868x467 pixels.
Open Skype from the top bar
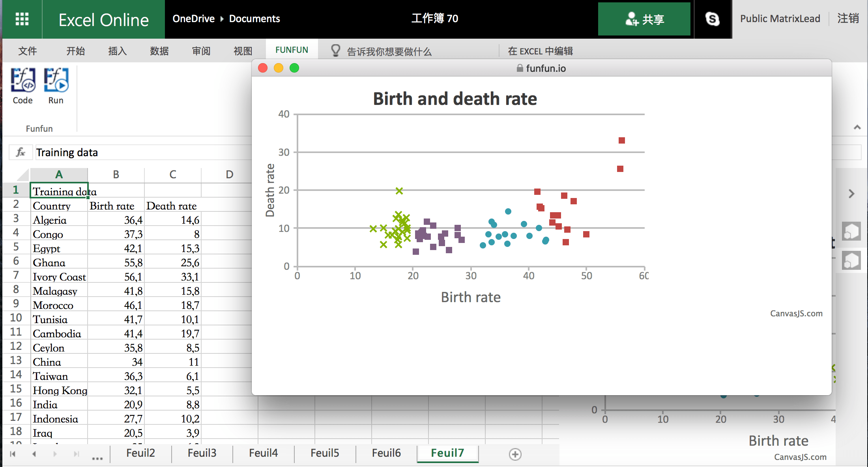click(x=713, y=19)
